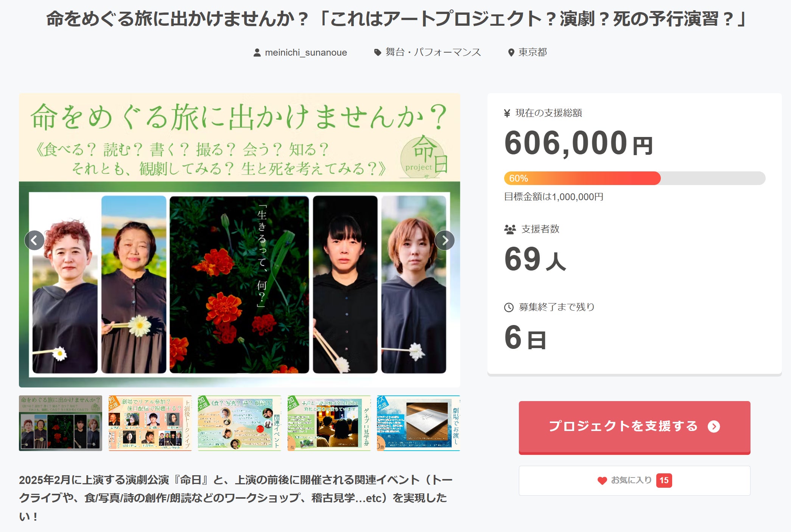The image size is (791, 532).
Task: Select the 関連イベント thumbnail
Action: (239, 423)
